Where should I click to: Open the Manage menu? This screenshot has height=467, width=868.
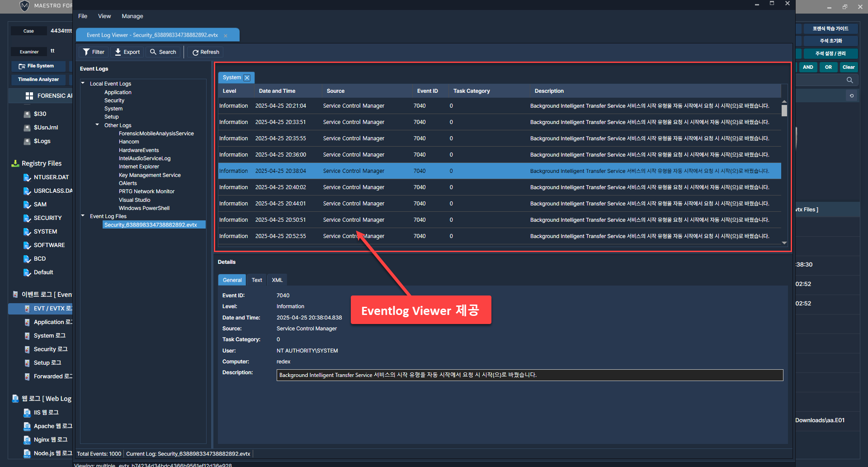click(132, 16)
